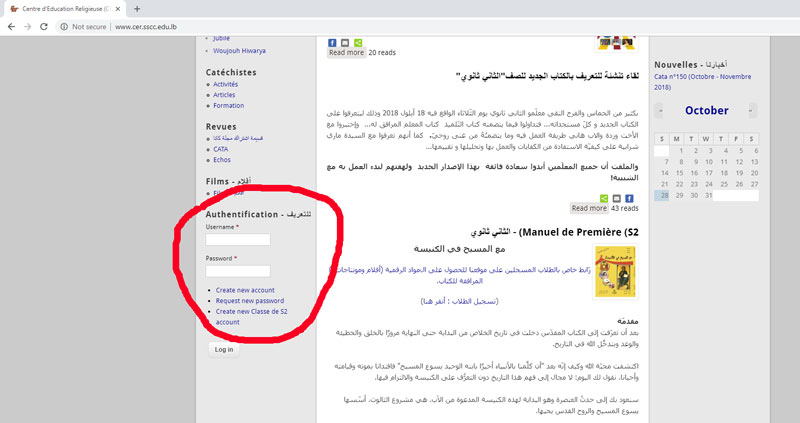Click the 43 reads counter text
The width and height of the screenshot is (800, 423).
coord(624,208)
